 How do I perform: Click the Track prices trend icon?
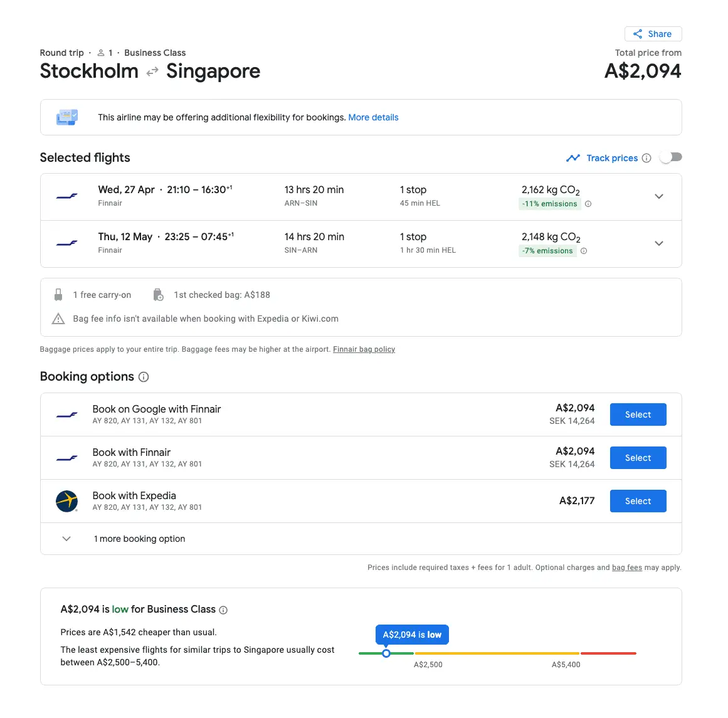tap(572, 158)
